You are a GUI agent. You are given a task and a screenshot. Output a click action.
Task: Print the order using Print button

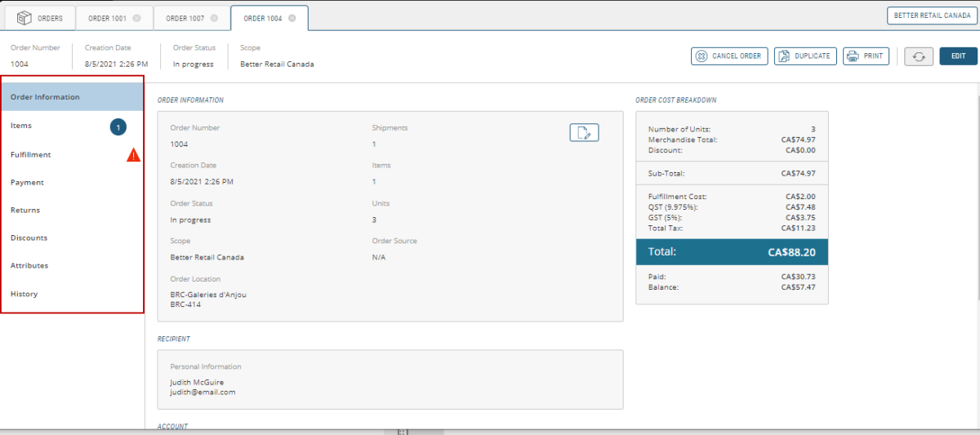click(x=866, y=56)
